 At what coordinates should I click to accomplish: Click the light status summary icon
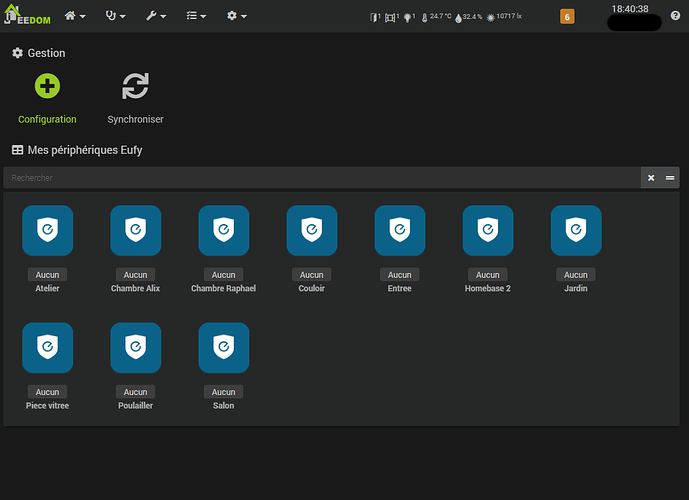pos(409,17)
